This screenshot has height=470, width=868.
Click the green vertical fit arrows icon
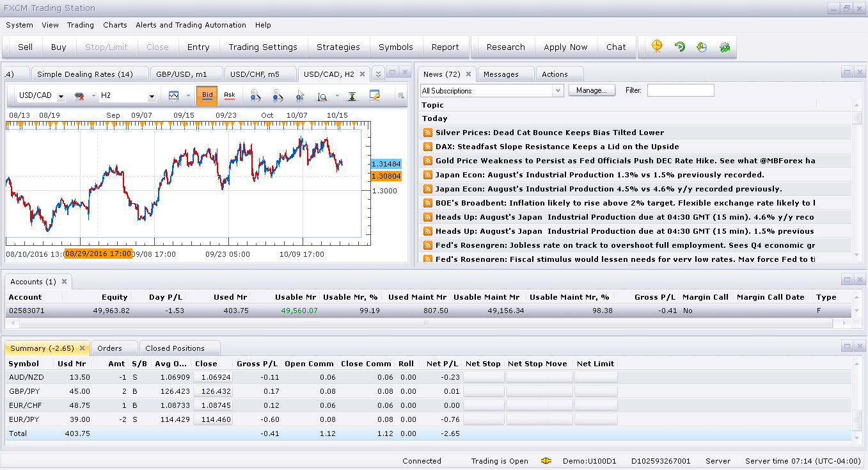pos(352,96)
